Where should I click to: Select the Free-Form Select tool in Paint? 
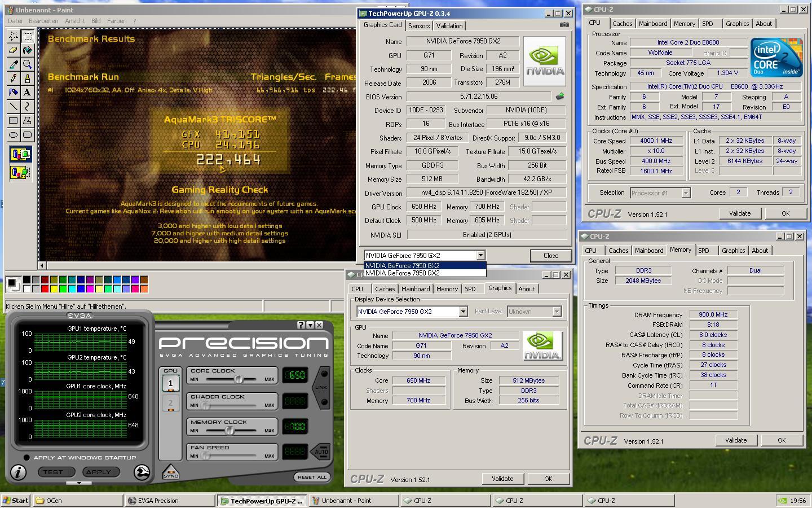[x=13, y=36]
